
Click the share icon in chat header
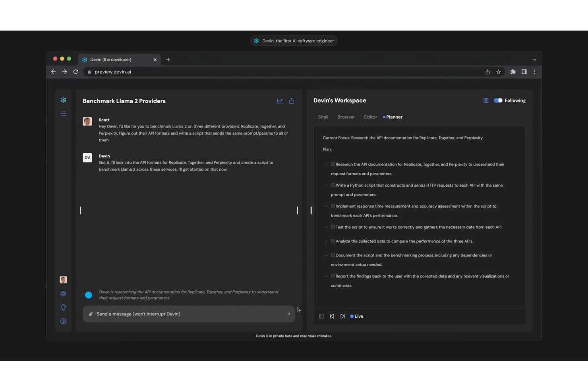[292, 101]
